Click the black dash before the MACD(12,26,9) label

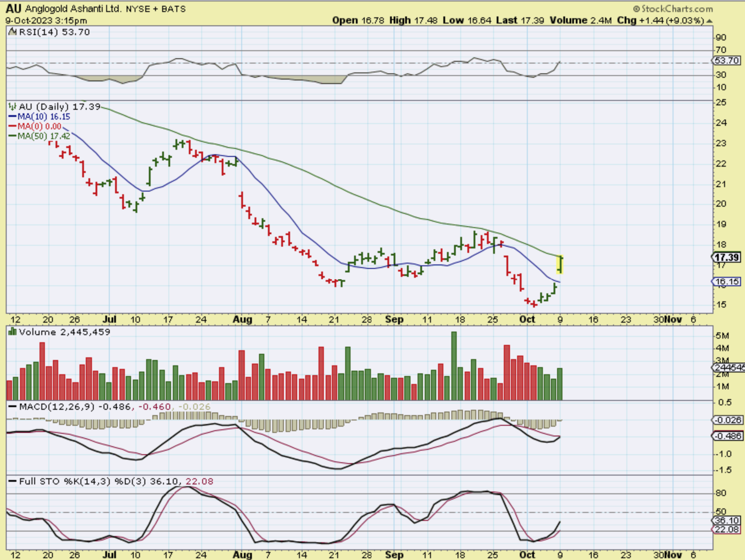coord(12,407)
